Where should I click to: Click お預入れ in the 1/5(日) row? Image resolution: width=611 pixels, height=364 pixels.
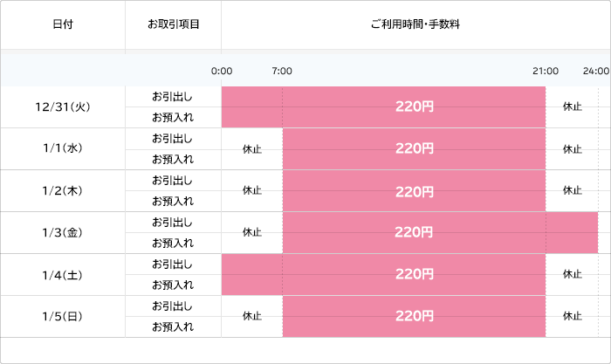pyautogui.click(x=173, y=327)
